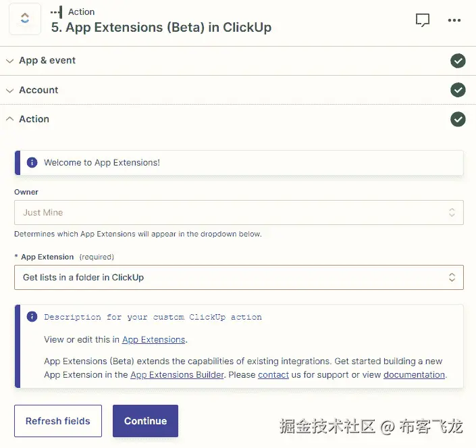Click the Determines which App Extensions helper text
This screenshot has width=476, height=448.
click(x=138, y=234)
